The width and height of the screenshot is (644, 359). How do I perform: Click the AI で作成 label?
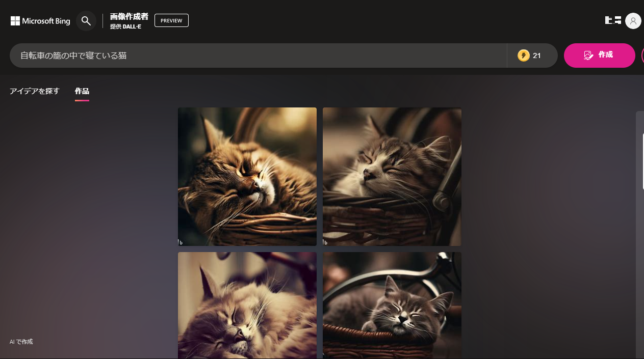point(20,342)
